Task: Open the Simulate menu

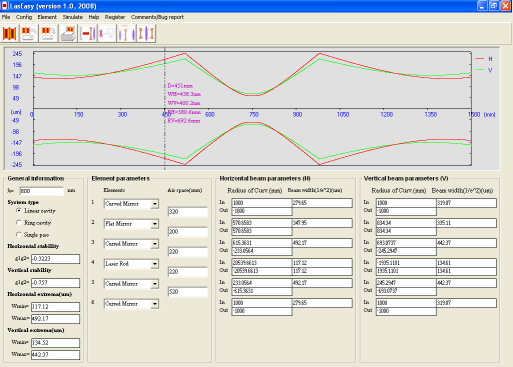Action: [x=73, y=17]
